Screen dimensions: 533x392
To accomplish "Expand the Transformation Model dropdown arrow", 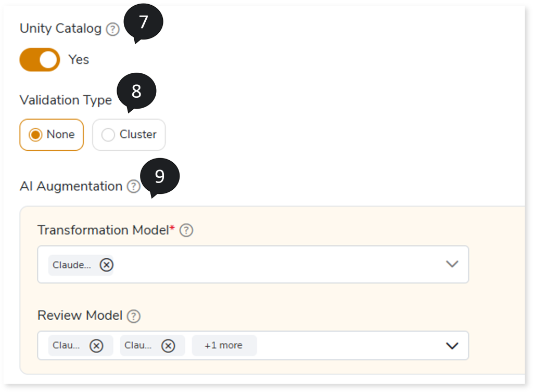I will click(x=452, y=264).
